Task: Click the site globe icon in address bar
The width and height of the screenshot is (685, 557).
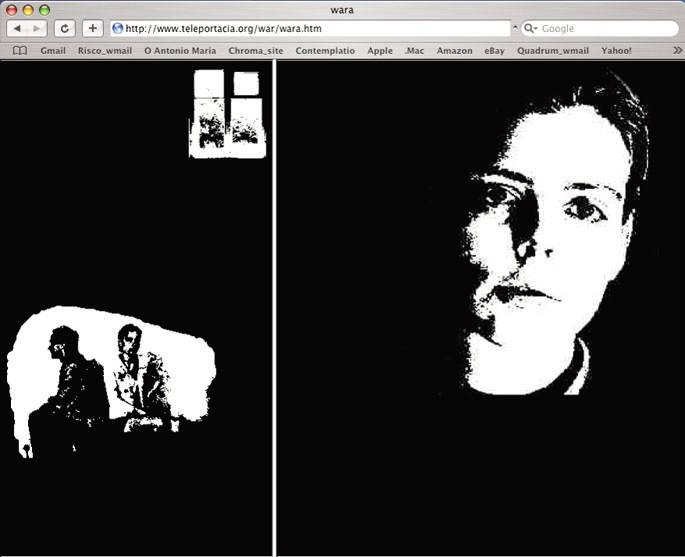Action: click(x=118, y=29)
